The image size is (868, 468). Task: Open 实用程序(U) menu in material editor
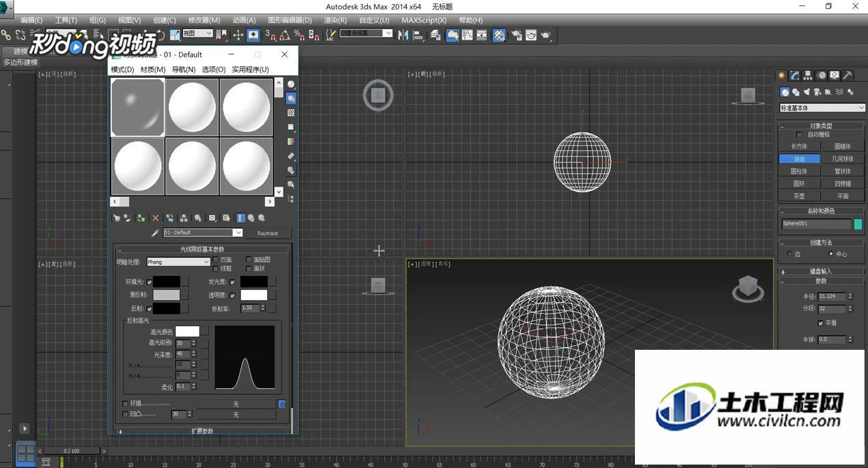point(250,69)
